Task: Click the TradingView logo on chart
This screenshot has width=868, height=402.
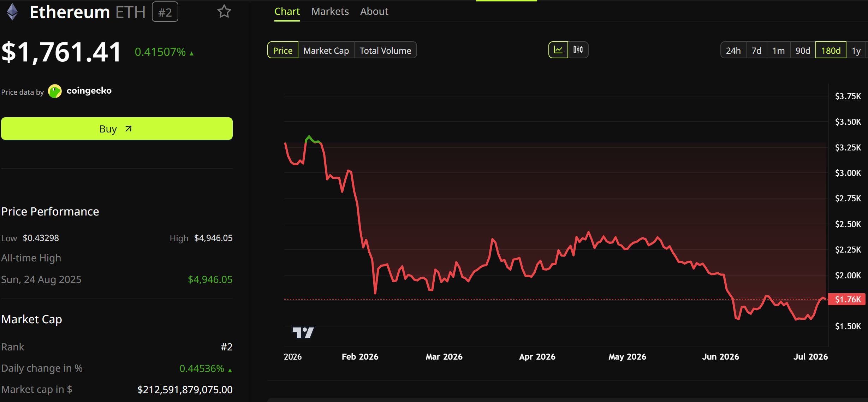Action: point(303,332)
